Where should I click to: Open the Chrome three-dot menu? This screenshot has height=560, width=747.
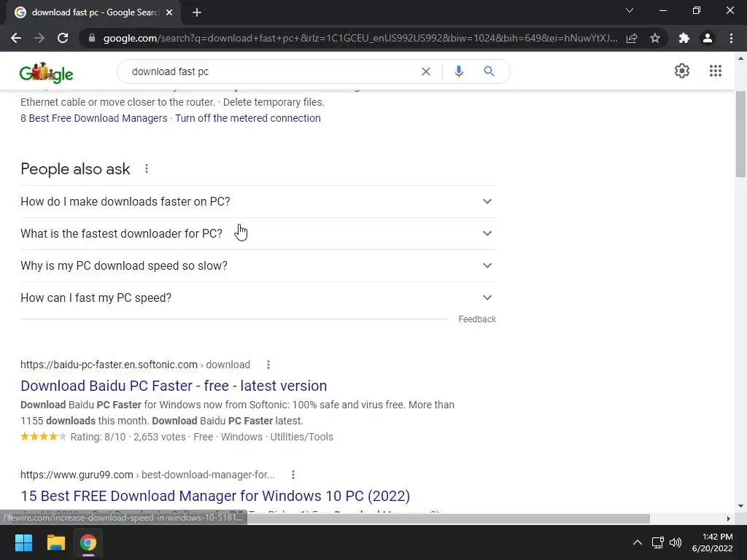click(731, 38)
